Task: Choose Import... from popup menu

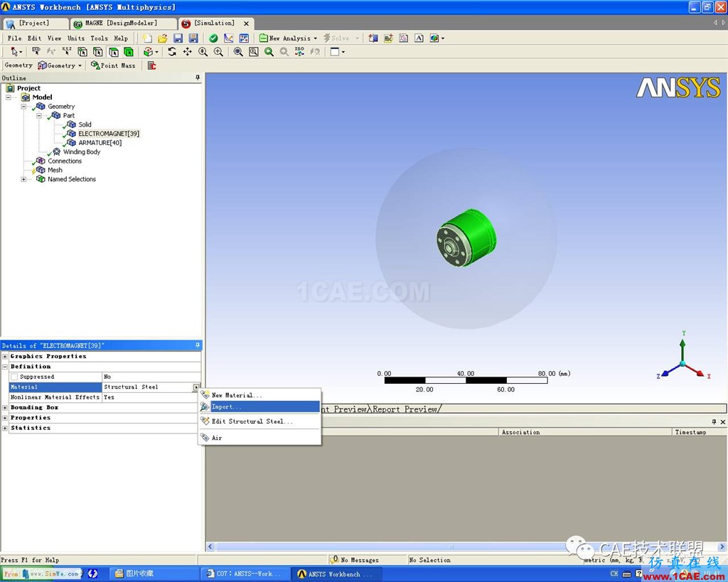Action: click(259, 407)
